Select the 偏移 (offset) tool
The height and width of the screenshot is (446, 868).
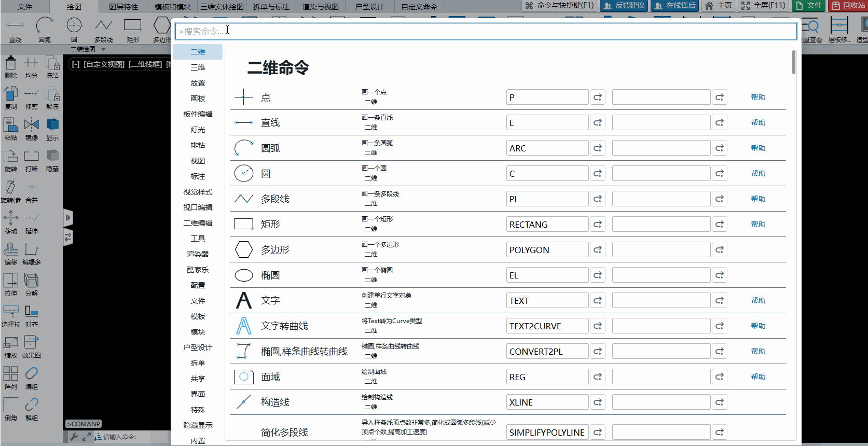11,253
